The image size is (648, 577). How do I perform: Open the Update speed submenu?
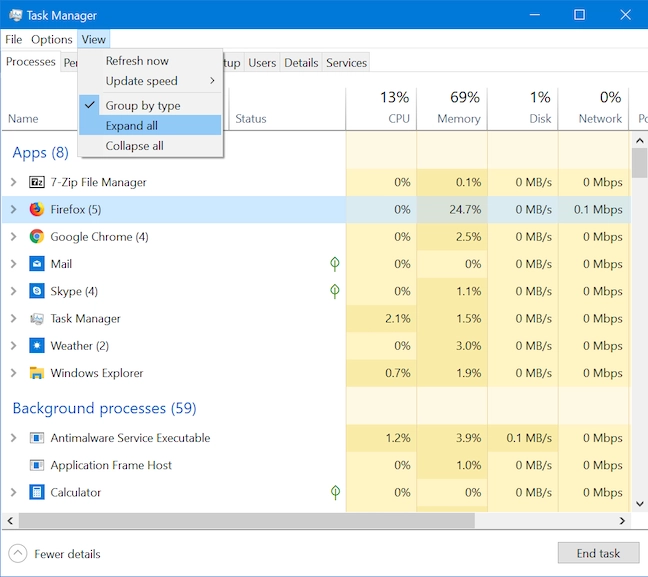[150, 81]
